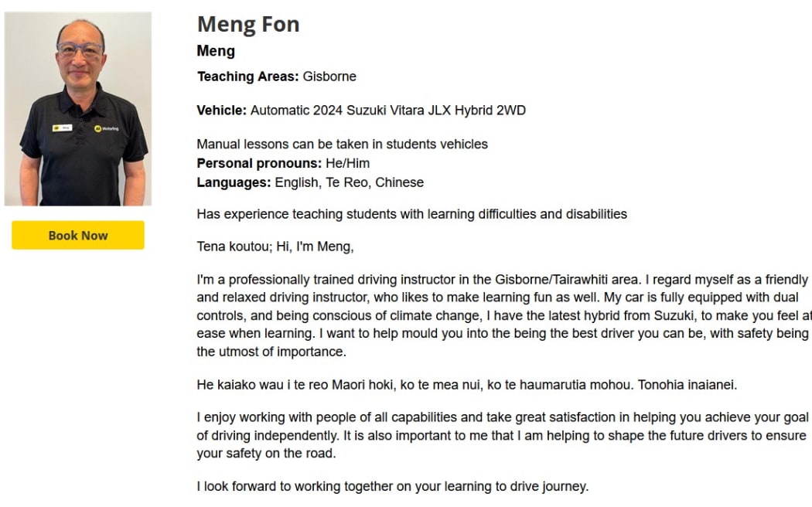Click the yellow Book Now button
This screenshot has width=812, height=507.
pos(77,236)
